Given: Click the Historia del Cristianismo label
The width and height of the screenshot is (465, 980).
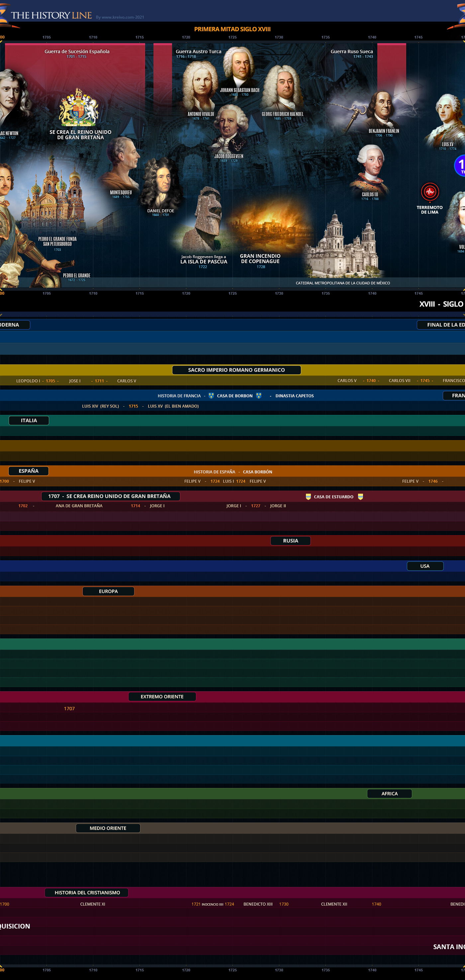Looking at the screenshot, I should pyautogui.click(x=87, y=893).
